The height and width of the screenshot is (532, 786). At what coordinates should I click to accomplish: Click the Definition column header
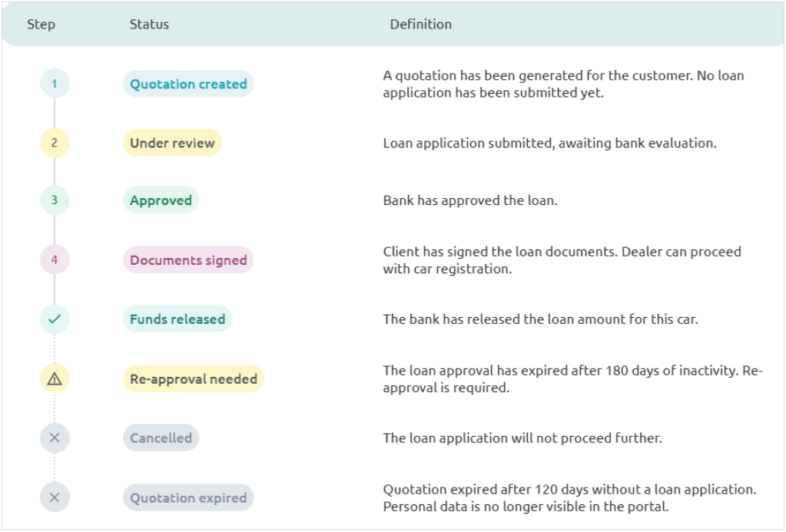tap(420, 24)
